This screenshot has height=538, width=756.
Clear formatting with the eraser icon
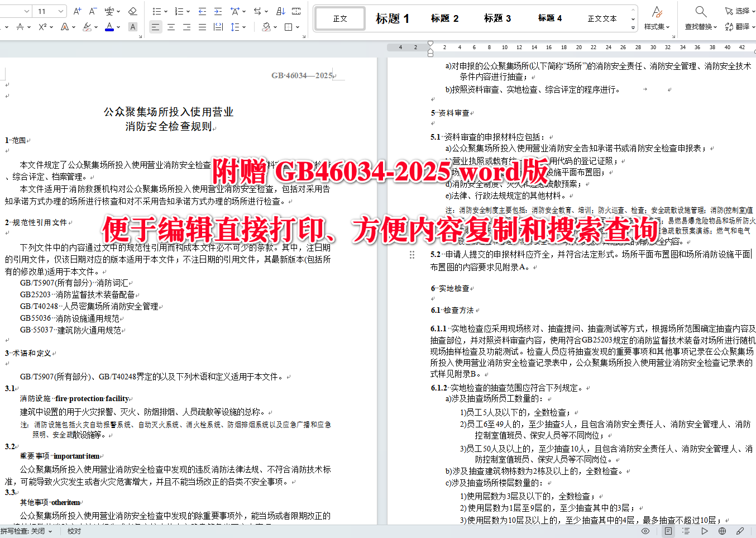coord(133,11)
